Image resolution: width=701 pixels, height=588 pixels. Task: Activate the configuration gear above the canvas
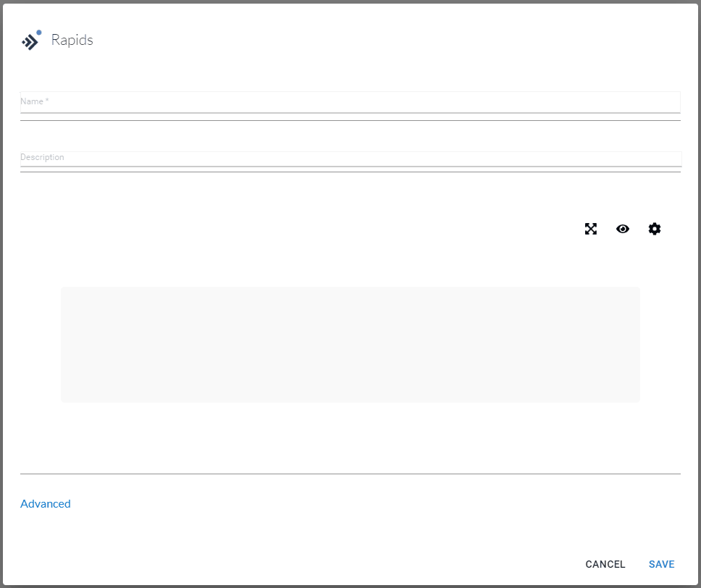point(654,229)
